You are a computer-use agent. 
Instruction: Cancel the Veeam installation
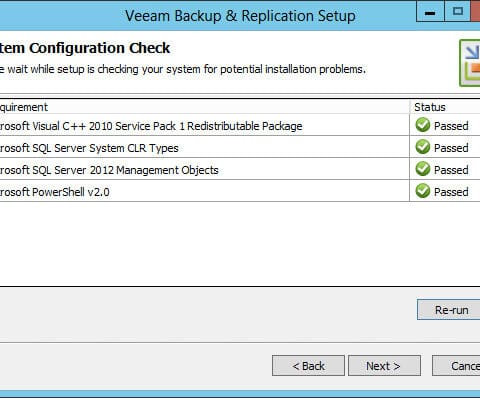point(456,366)
